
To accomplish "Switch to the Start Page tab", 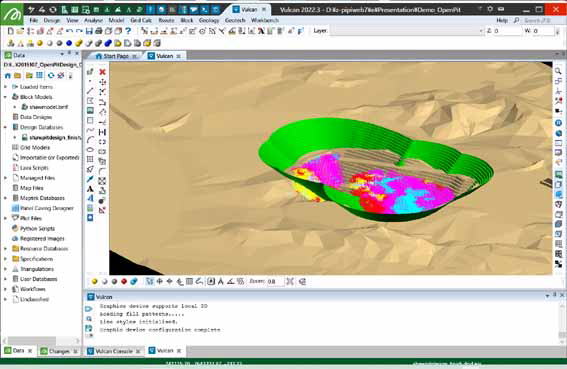I will tap(116, 56).
